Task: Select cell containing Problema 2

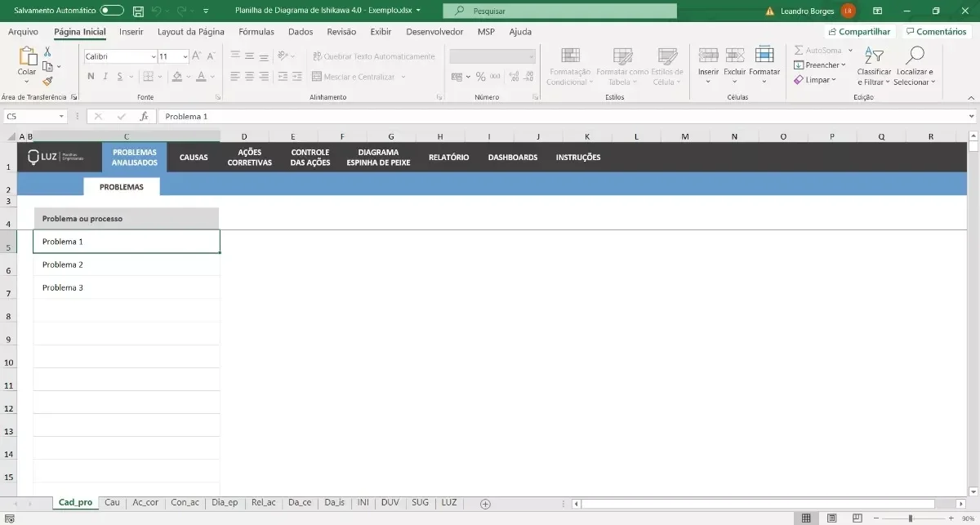Action: coord(127,265)
